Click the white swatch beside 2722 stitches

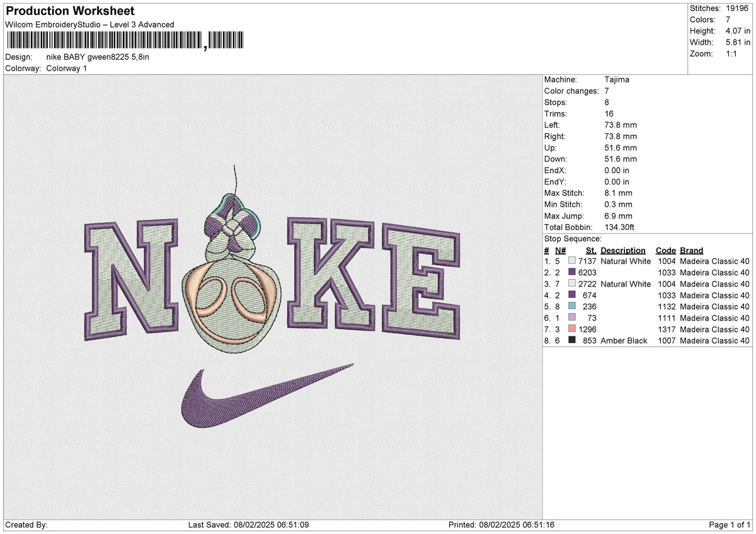[572, 284]
